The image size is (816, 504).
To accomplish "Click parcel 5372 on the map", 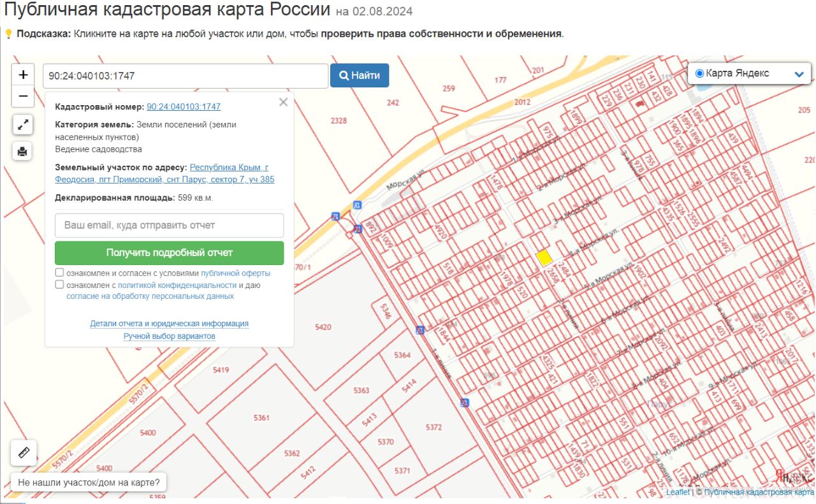I will tap(433, 427).
